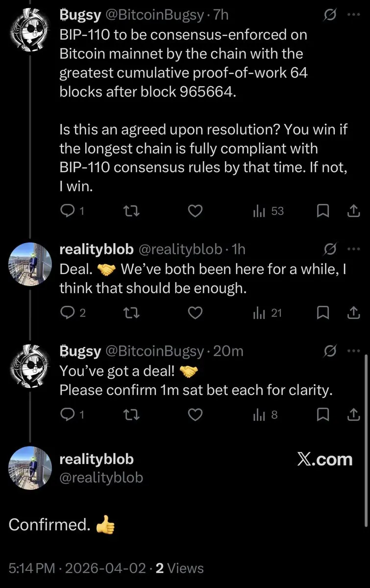Like Bugsy's '1m sat bet' tweet
This screenshot has height=588, width=370.
(x=196, y=415)
